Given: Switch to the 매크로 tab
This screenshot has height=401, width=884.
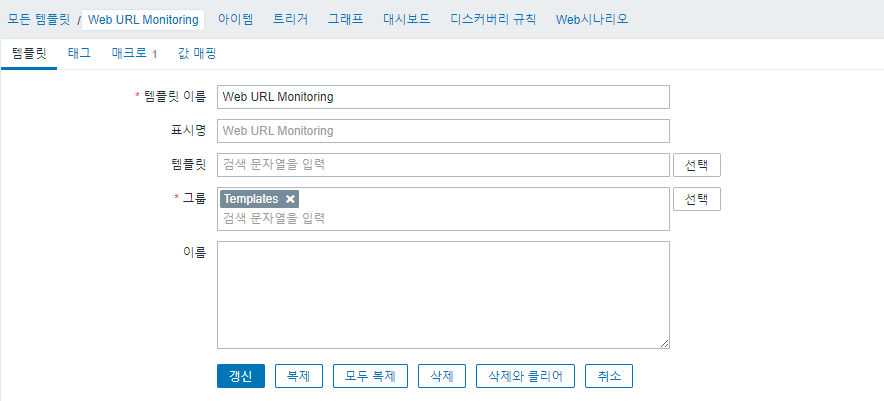Looking at the screenshot, I should tap(134, 54).
